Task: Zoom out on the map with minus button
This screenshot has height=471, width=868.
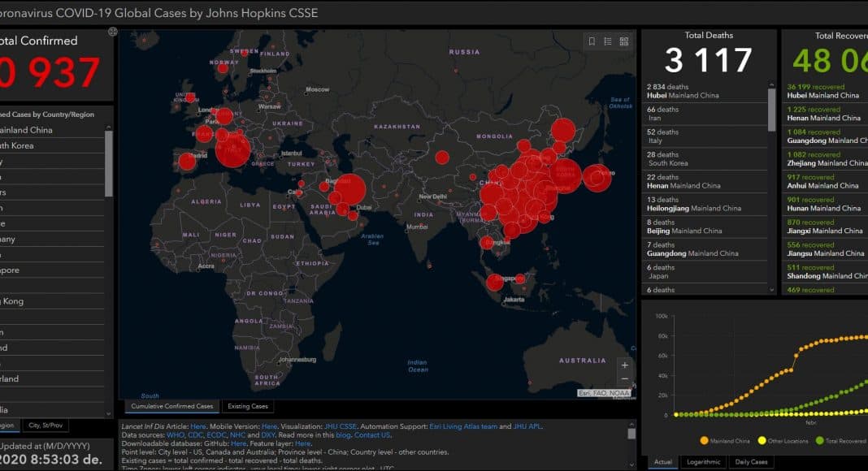Action: 624,379
